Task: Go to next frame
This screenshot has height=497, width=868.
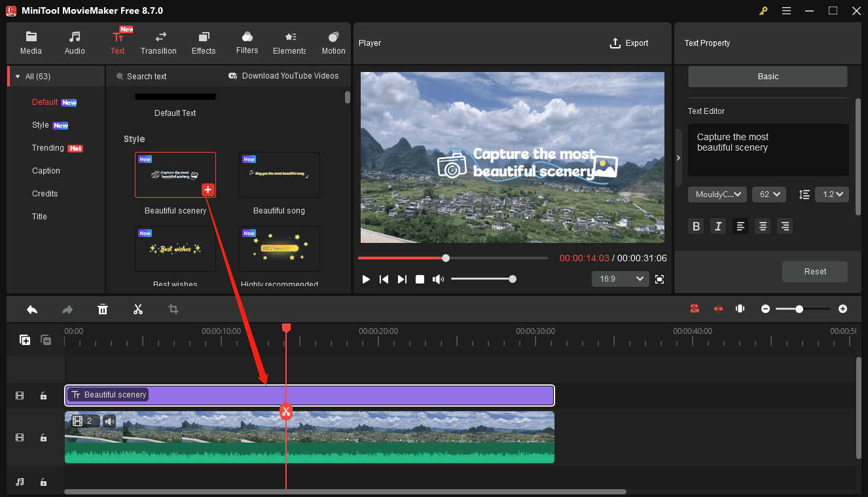Action: pyautogui.click(x=402, y=279)
